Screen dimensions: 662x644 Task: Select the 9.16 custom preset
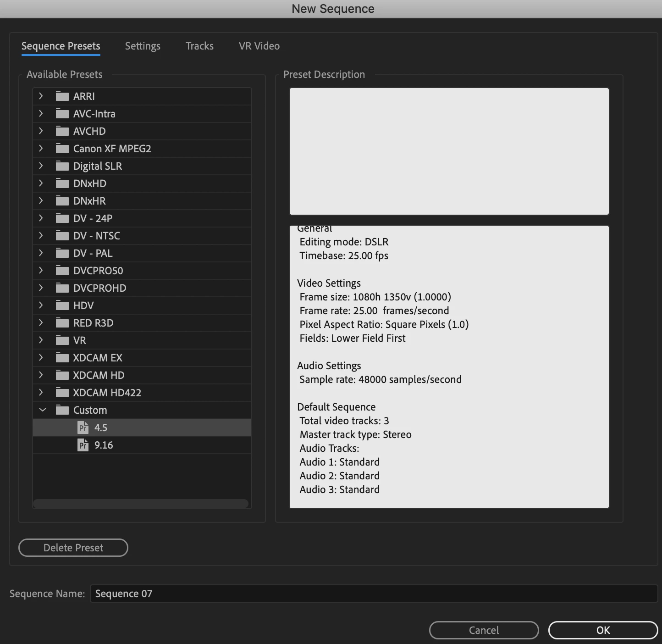tap(142, 445)
